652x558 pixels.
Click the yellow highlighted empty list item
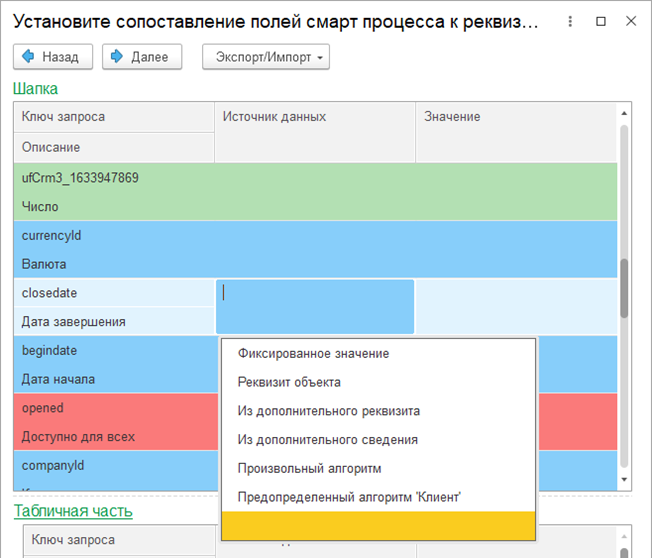click(x=378, y=525)
